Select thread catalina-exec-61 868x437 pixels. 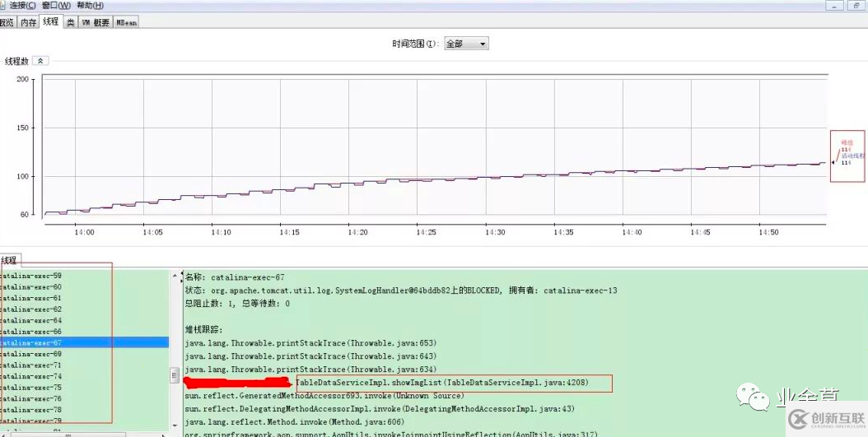coord(84,298)
